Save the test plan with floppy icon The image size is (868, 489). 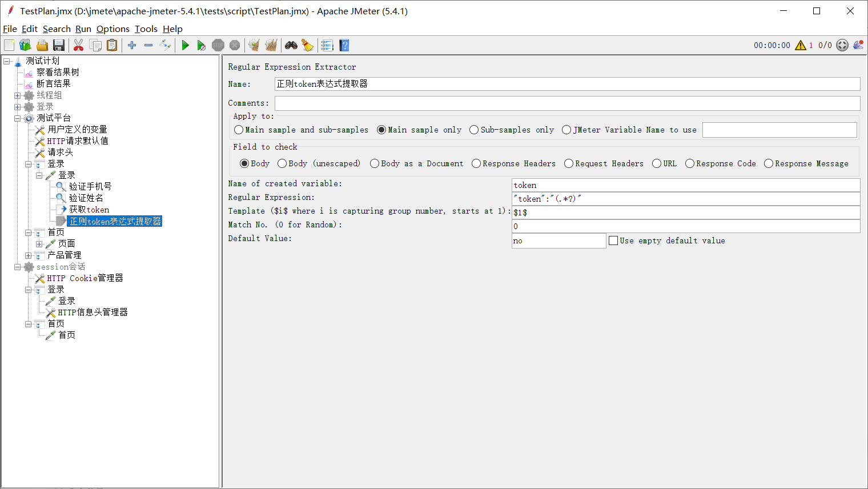click(x=58, y=45)
